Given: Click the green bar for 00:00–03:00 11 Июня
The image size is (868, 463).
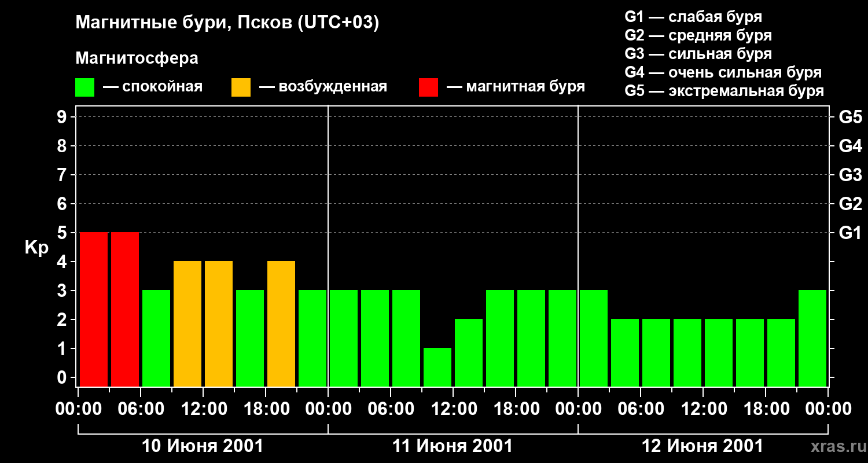Looking at the screenshot, I should click(344, 338).
